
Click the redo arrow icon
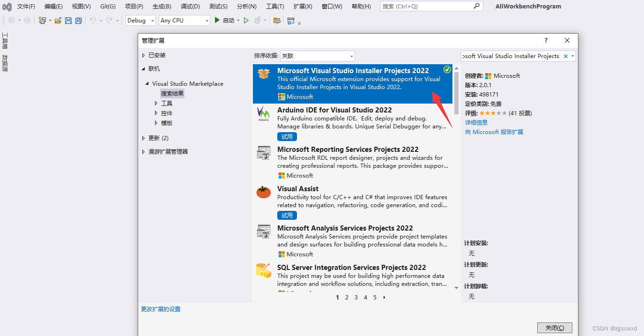[x=109, y=21]
